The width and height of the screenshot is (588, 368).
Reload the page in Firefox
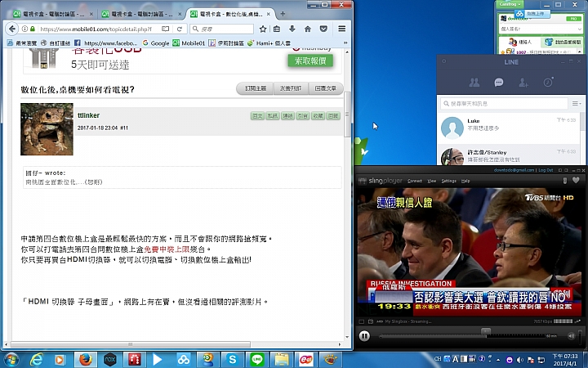[180, 29]
